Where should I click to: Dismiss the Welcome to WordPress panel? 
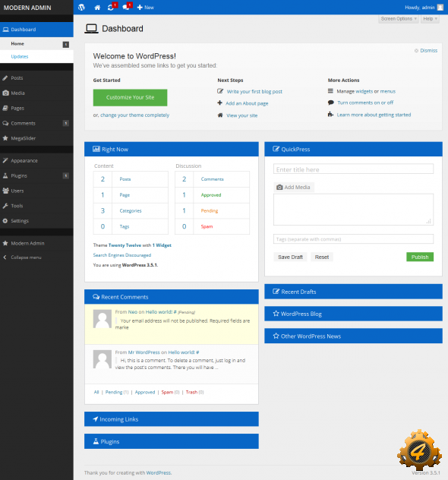pyautogui.click(x=426, y=51)
